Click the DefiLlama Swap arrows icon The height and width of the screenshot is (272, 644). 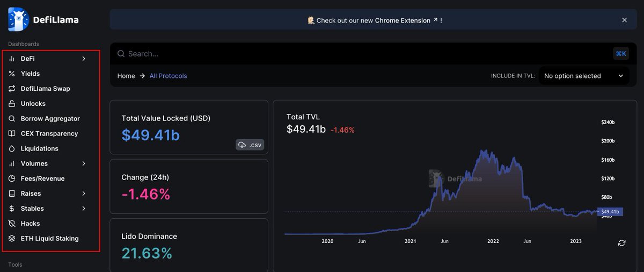pos(12,89)
